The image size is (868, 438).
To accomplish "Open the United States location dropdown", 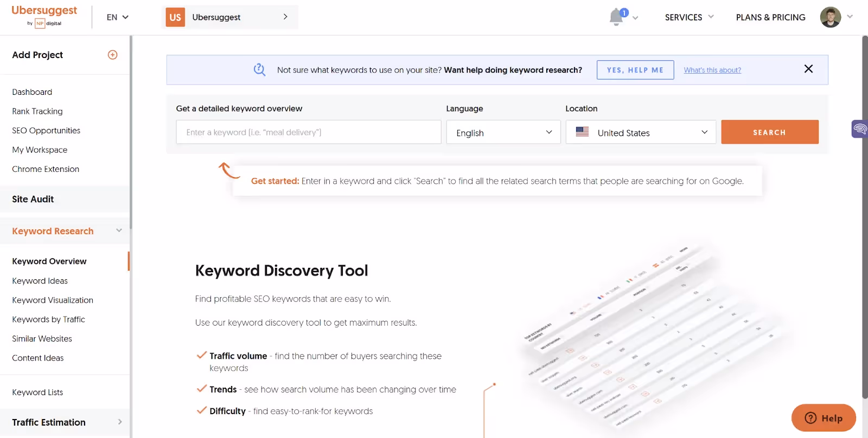I will (x=641, y=132).
